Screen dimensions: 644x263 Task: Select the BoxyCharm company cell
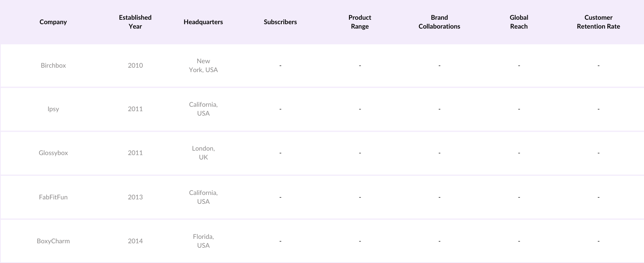(x=53, y=241)
